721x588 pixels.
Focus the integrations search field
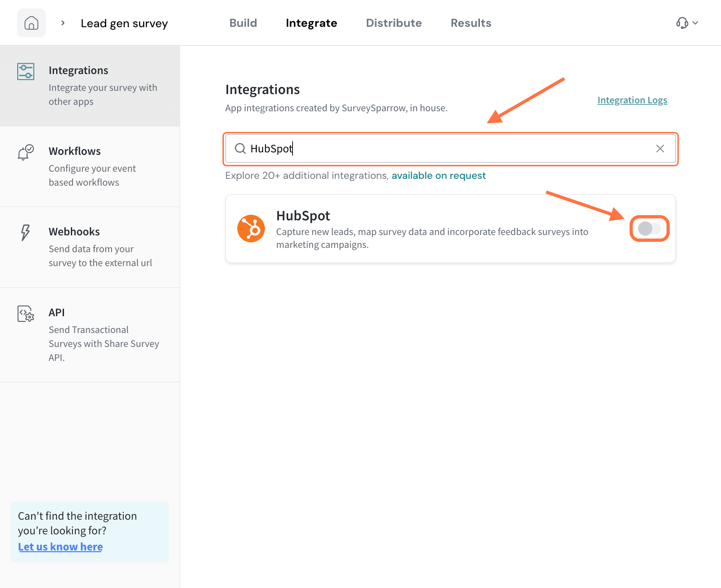point(447,148)
